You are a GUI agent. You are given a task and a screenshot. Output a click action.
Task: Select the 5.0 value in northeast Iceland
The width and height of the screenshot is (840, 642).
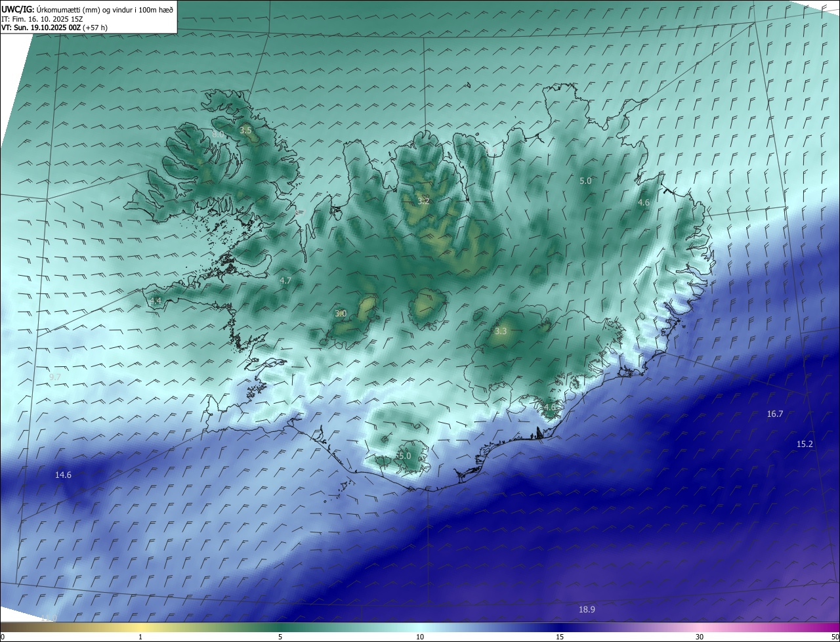pos(585,181)
